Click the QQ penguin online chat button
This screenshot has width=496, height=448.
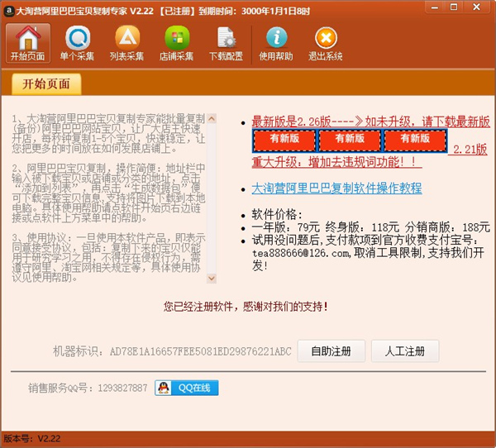click(187, 388)
